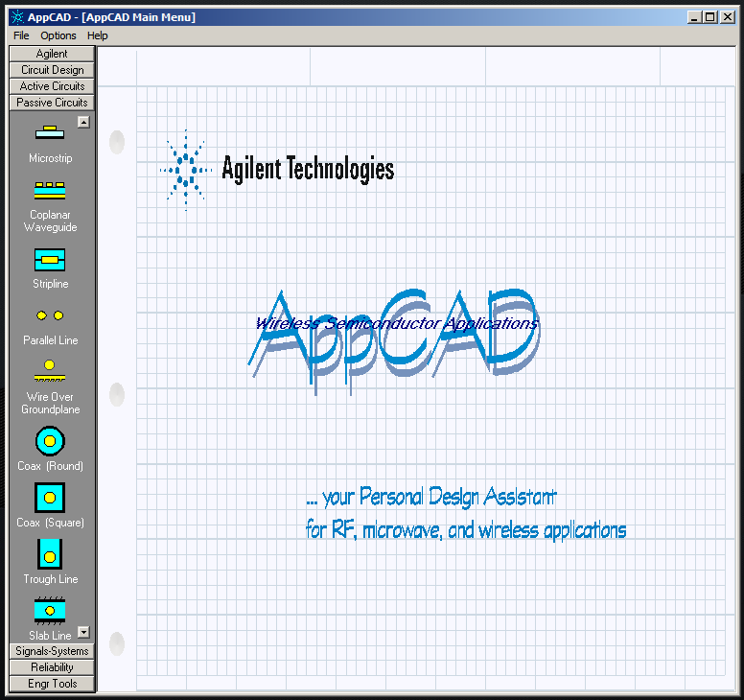Select the Trough Line icon
744x700 pixels.
coord(50,554)
